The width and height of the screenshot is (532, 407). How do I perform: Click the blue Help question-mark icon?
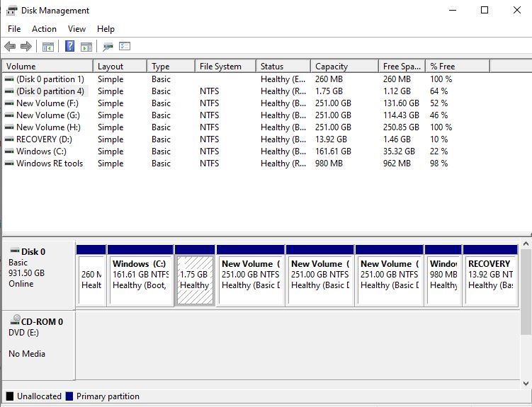pyautogui.click(x=69, y=46)
